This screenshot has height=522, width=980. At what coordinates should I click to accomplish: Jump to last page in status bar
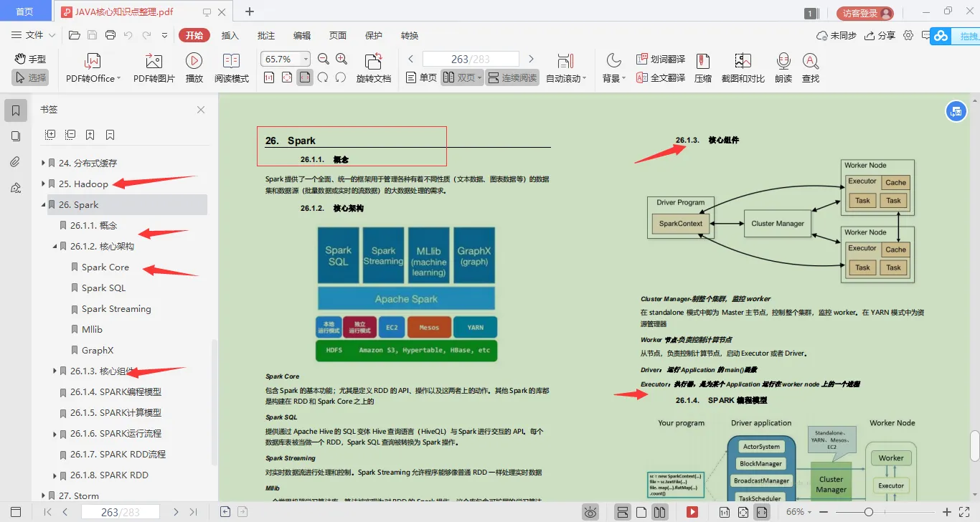[x=193, y=512]
